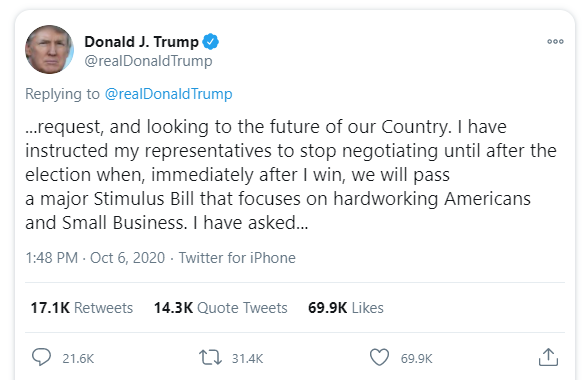Click the @realDonaldTrump handle under the name
The height and width of the screenshot is (380, 582).
tap(148, 61)
